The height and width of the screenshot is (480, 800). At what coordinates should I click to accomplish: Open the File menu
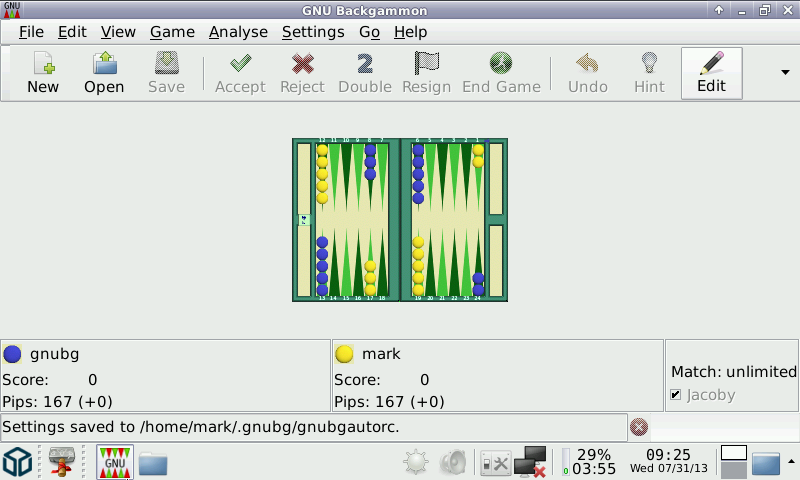[x=31, y=32]
